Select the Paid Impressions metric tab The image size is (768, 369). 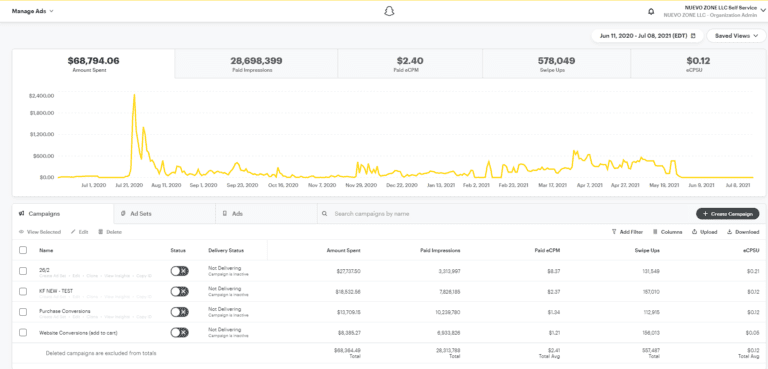(x=256, y=64)
